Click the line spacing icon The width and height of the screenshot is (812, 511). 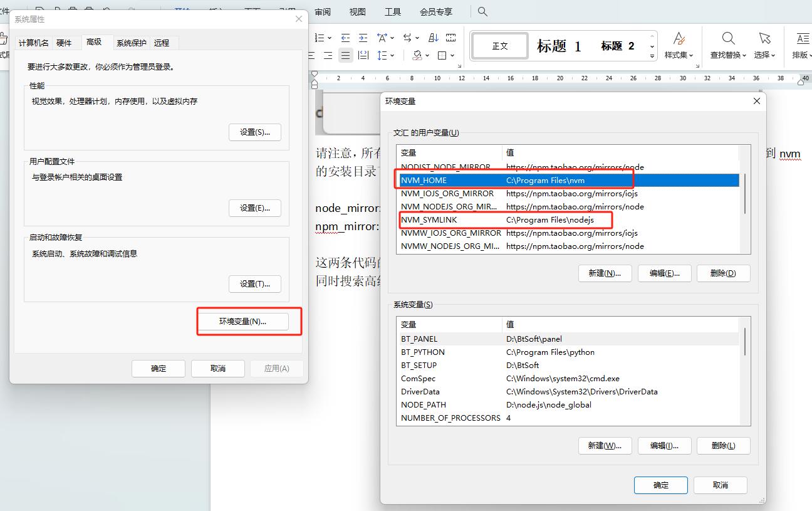pyautogui.click(x=382, y=55)
